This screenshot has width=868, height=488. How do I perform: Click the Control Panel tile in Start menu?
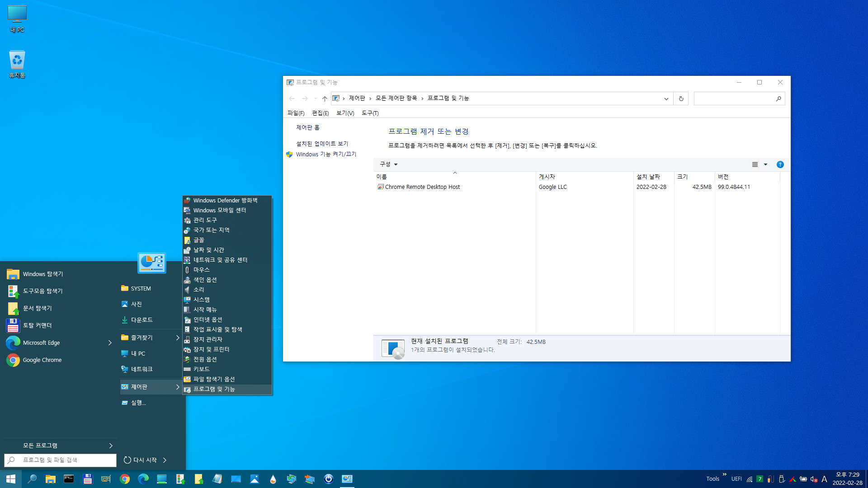pos(152,263)
